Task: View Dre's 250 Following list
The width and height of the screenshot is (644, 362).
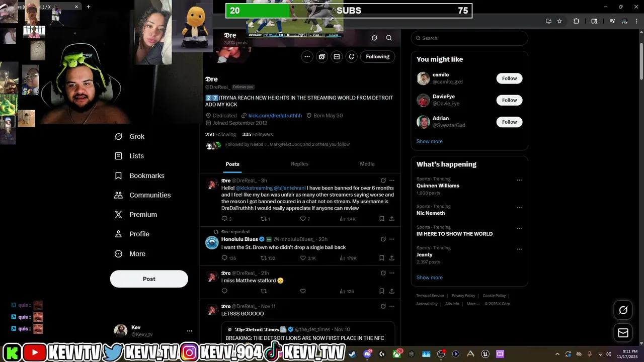Action: click(220, 134)
